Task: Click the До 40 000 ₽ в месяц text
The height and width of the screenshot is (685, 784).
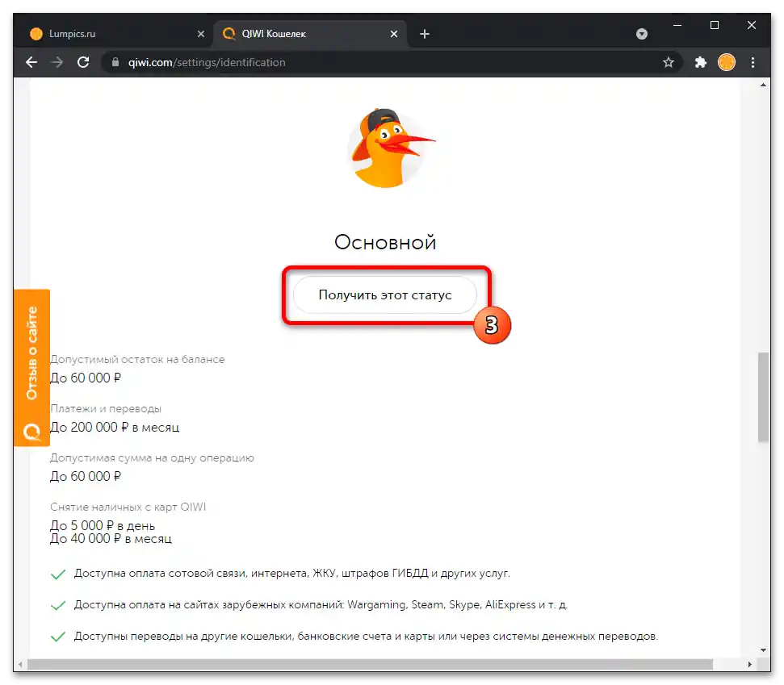Action: (111, 539)
